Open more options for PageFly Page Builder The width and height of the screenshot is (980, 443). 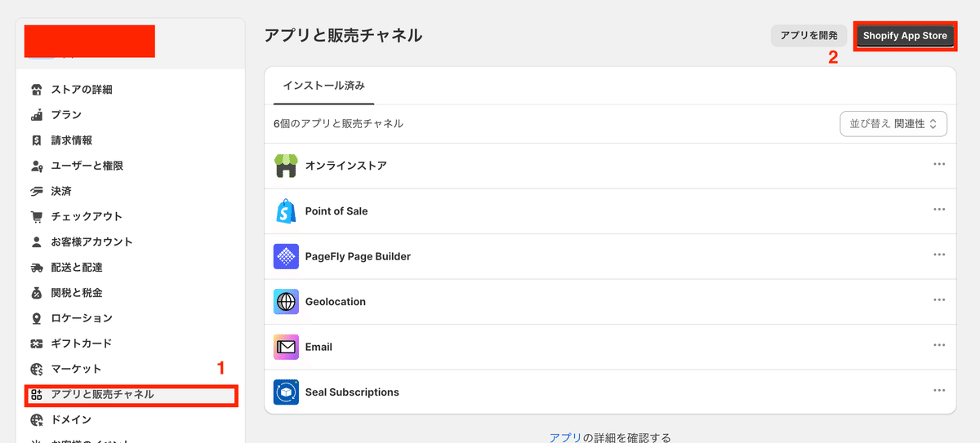[x=939, y=255]
